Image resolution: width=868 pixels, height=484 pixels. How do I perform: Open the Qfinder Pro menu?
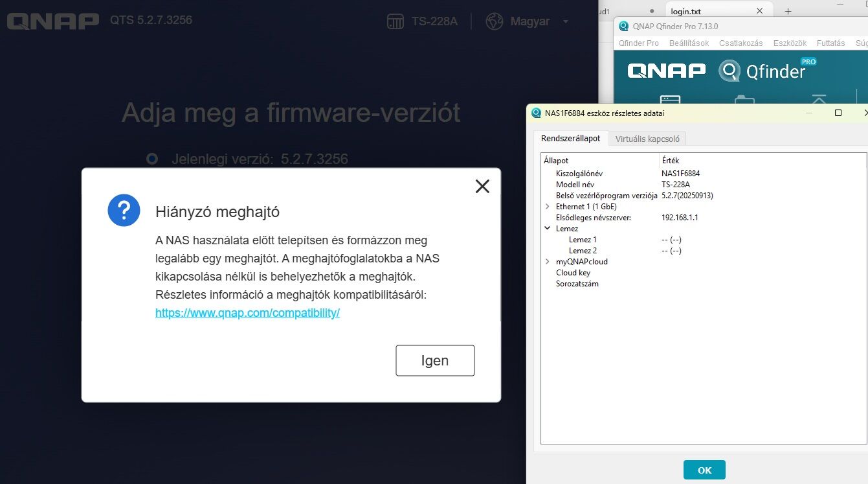(x=638, y=43)
